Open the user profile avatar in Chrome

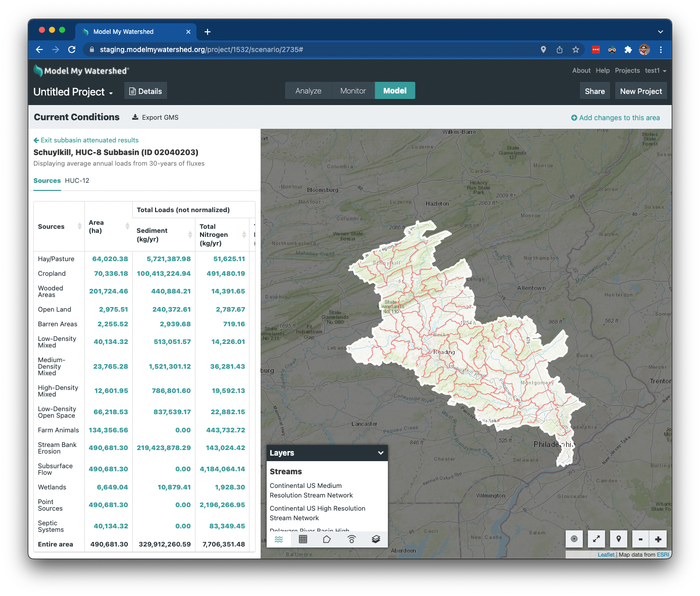tap(644, 49)
